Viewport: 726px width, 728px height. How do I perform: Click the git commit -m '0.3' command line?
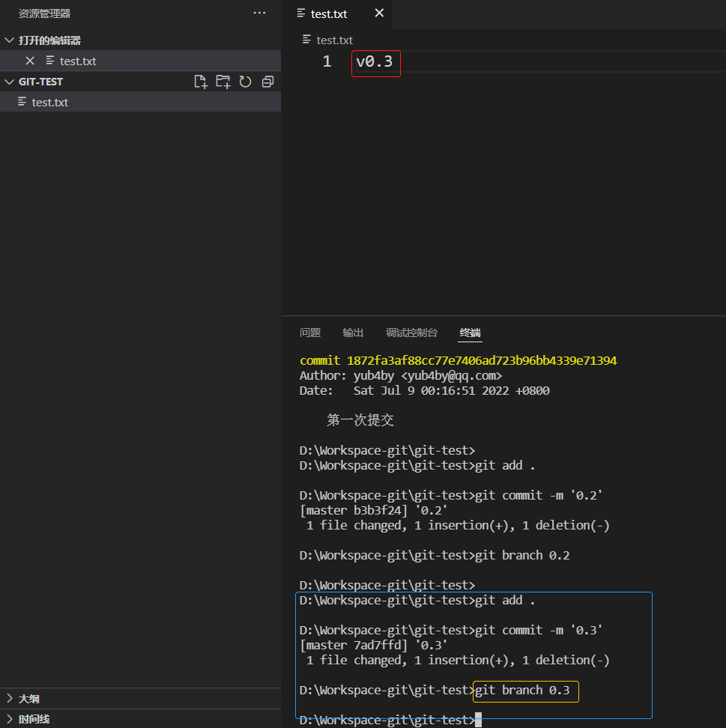pyautogui.click(x=451, y=630)
